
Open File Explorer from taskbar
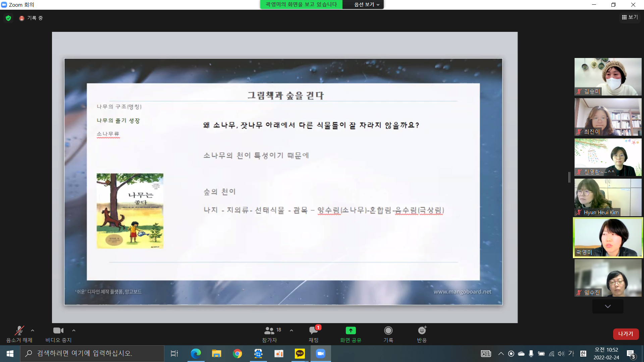(x=216, y=354)
